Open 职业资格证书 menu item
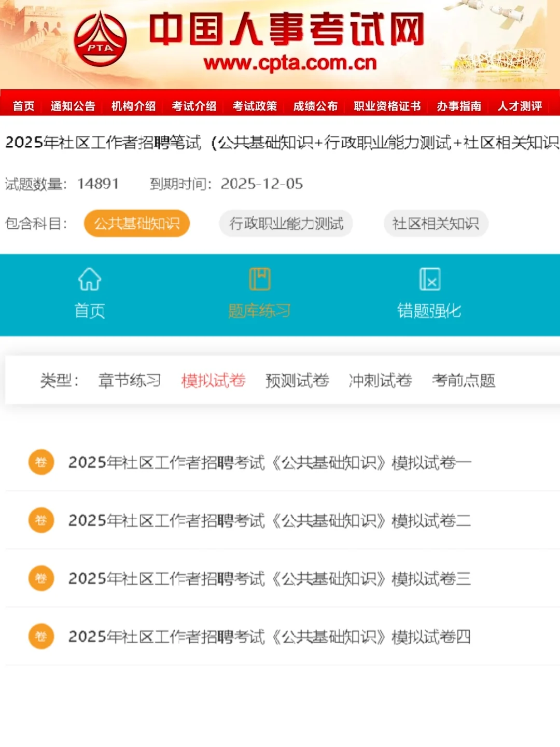560x747 pixels. tap(387, 106)
